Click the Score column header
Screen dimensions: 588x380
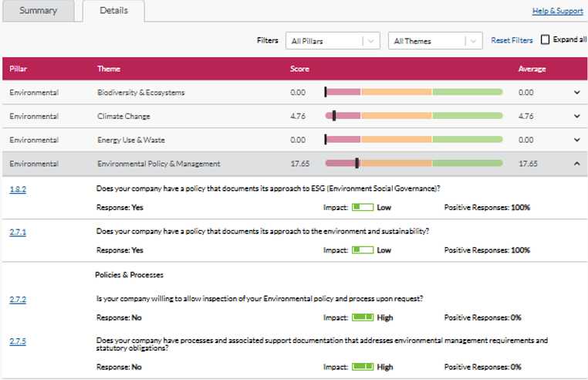tap(299, 70)
